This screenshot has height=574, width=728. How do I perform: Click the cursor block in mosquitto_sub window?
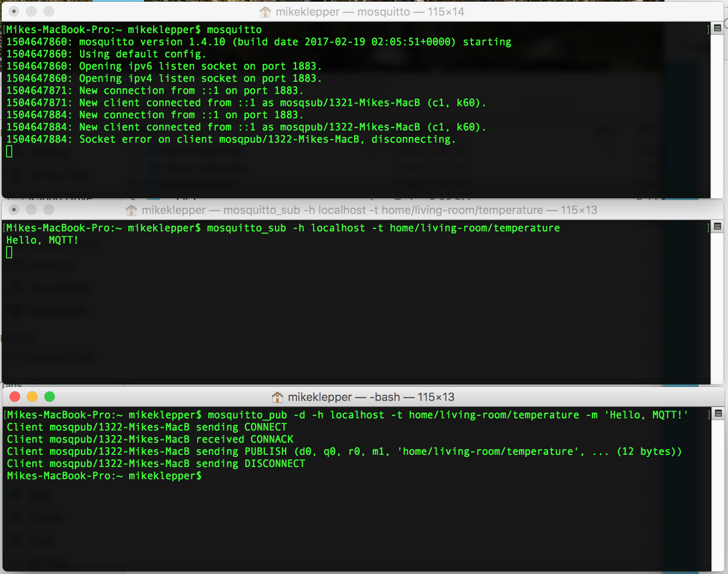coord(9,252)
